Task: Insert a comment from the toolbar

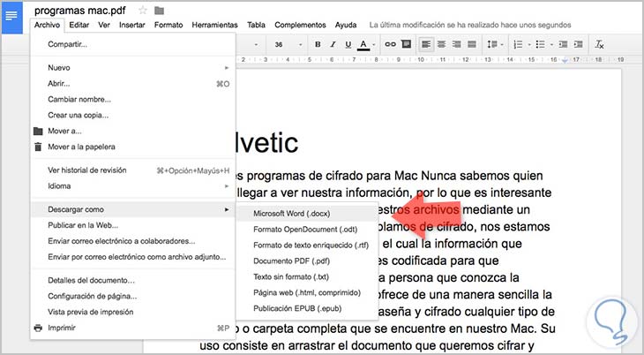Action: click(x=406, y=44)
